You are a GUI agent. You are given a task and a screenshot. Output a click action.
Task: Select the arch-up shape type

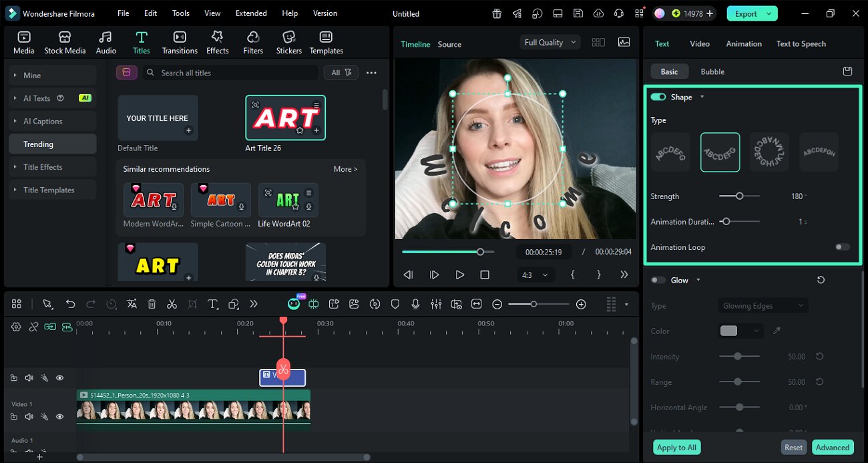click(670, 152)
